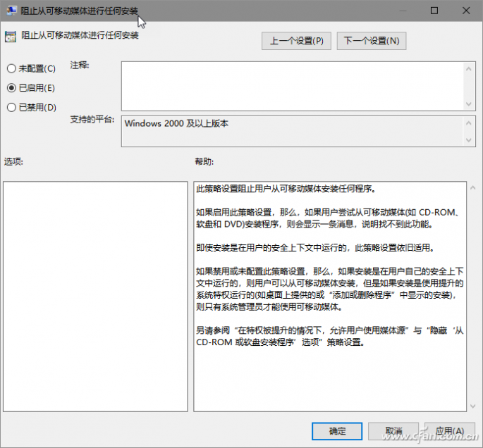Click the 应用(A) button

450,431
